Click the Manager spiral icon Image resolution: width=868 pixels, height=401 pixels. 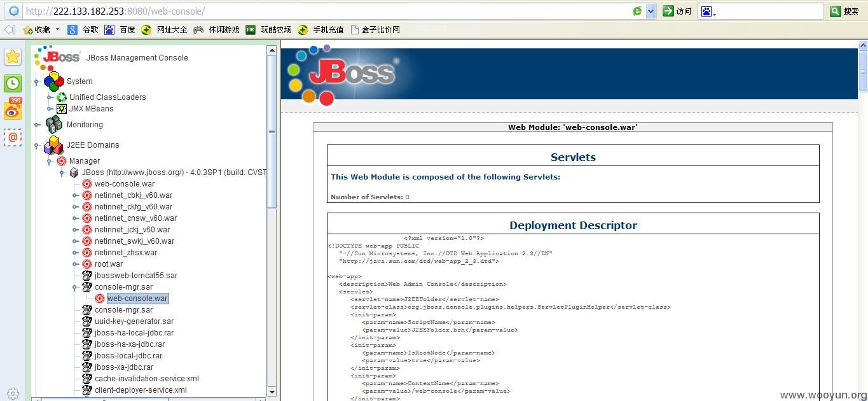(x=62, y=161)
